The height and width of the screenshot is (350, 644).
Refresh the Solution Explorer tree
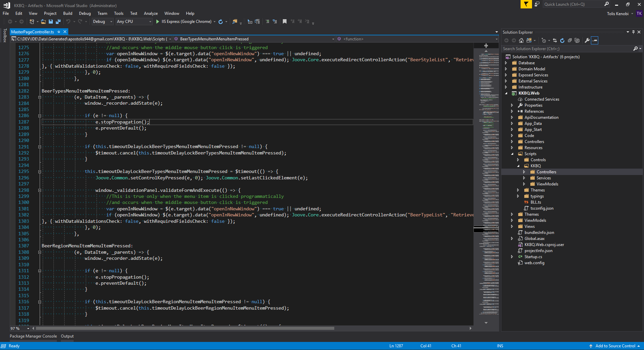click(562, 40)
